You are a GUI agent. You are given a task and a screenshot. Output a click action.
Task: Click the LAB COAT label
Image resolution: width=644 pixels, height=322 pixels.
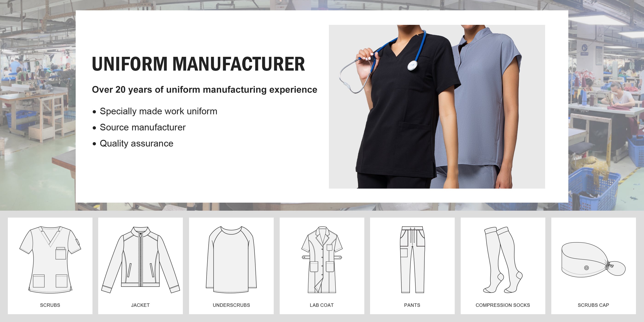click(x=322, y=305)
